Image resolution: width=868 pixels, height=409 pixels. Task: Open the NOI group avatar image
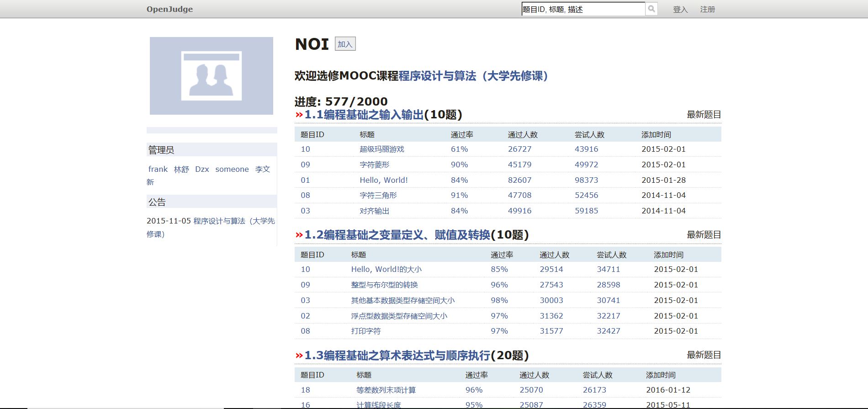212,76
